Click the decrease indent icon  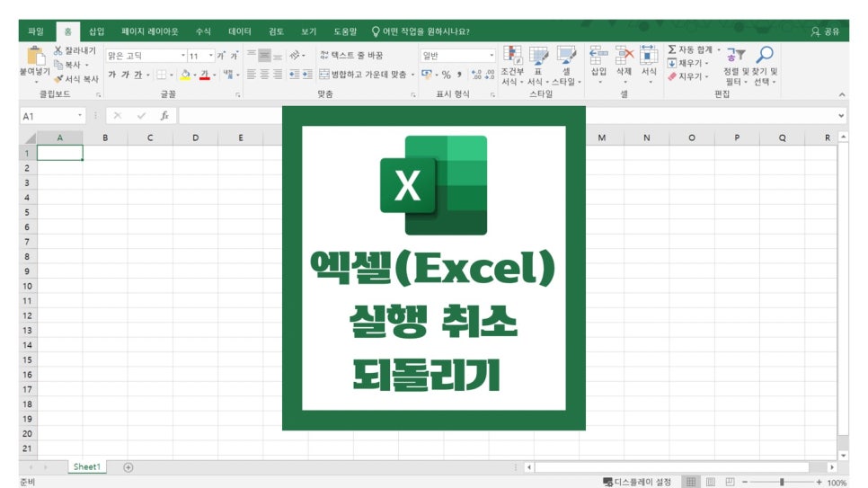click(x=294, y=75)
